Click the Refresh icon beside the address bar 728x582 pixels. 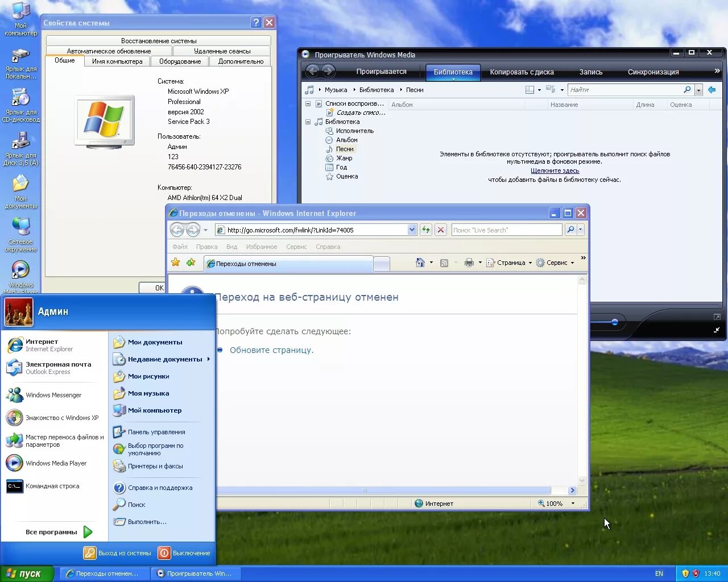click(425, 230)
